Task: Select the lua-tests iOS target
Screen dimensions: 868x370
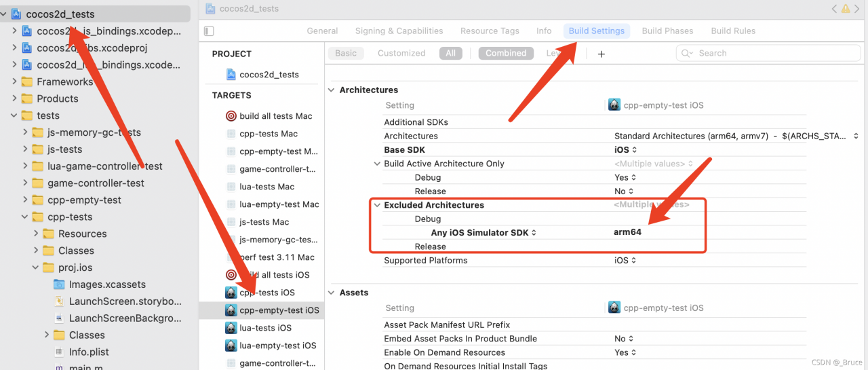Action: [x=267, y=328]
